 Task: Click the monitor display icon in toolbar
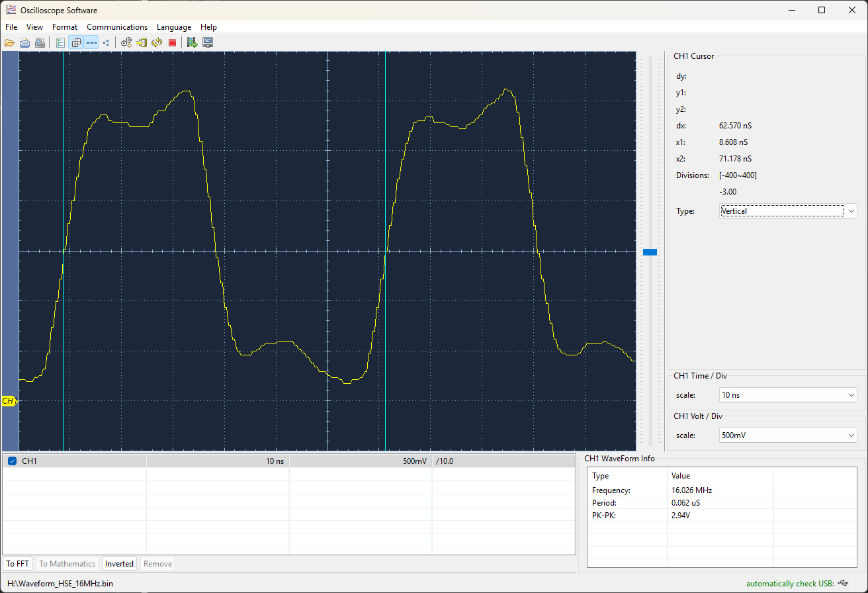(208, 43)
